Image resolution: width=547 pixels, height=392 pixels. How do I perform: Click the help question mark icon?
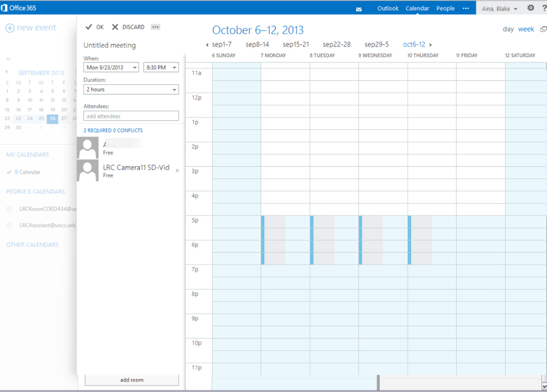tap(543, 8)
